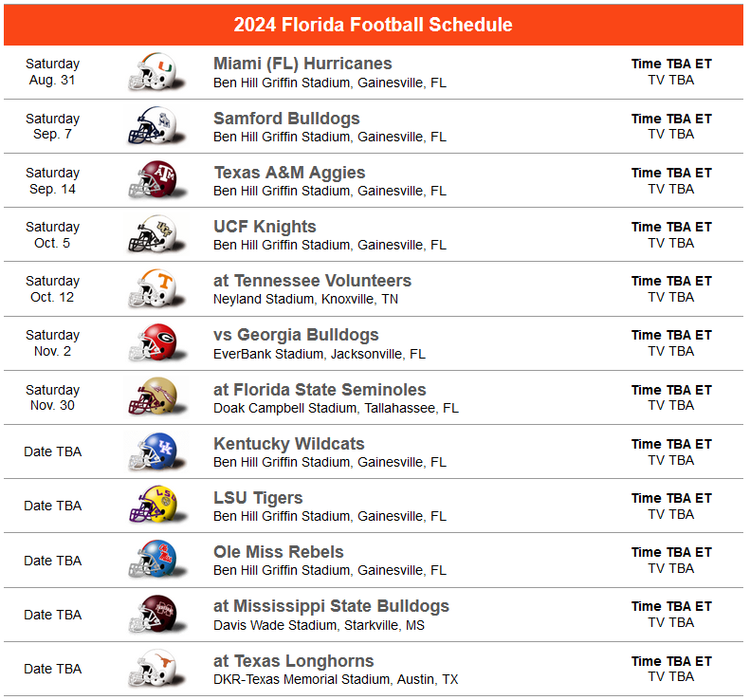Select the Ole Miss Rebels helmet
750x700 pixels.
coord(152,560)
